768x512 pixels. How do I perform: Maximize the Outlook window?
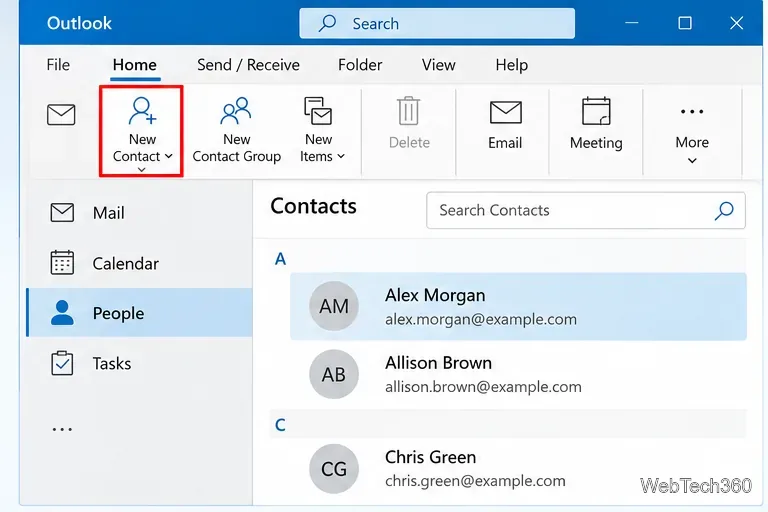coord(685,23)
